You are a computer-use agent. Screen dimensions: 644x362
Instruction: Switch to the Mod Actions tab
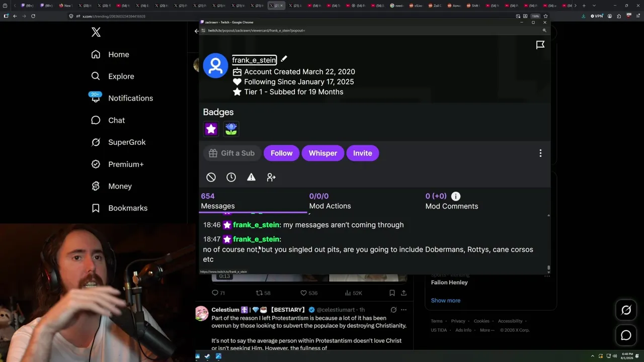(330, 201)
